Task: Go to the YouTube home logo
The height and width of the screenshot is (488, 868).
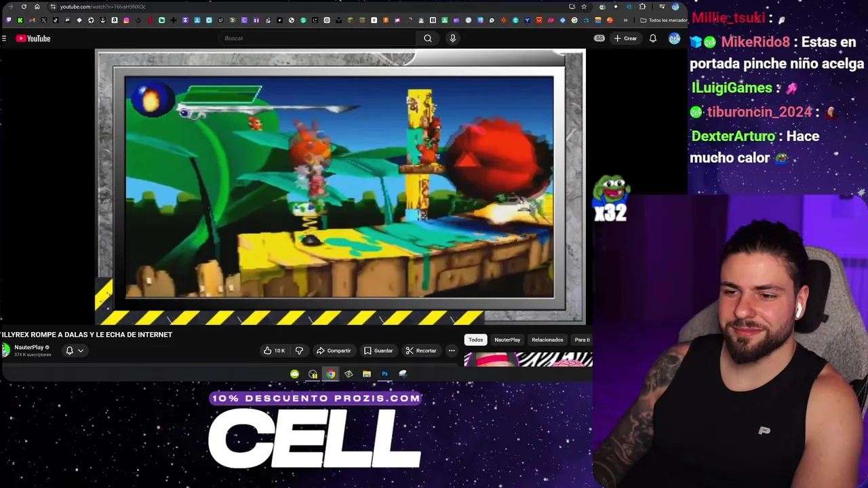Action: pos(33,39)
